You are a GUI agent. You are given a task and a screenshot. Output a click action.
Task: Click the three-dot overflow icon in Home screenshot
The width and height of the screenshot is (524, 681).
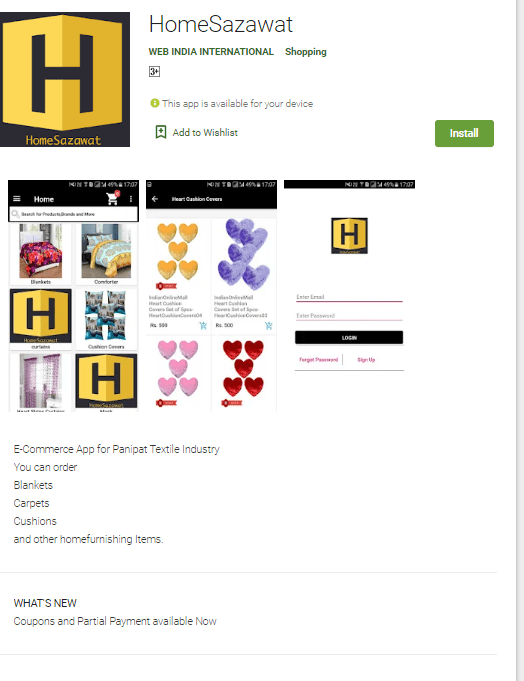point(131,199)
